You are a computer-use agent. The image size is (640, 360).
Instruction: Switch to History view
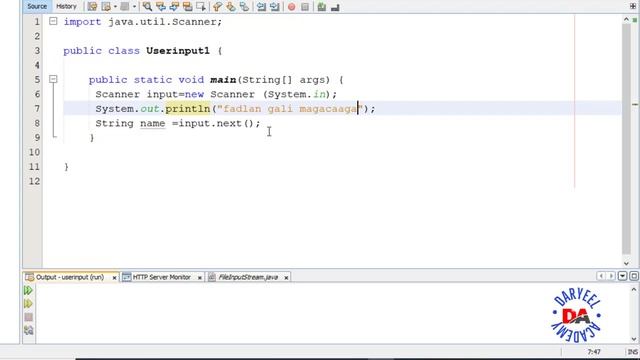click(x=66, y=7)
